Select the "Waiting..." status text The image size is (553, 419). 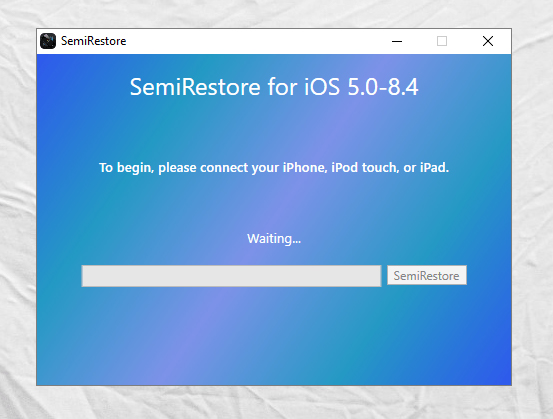click(x=274, y=239)
